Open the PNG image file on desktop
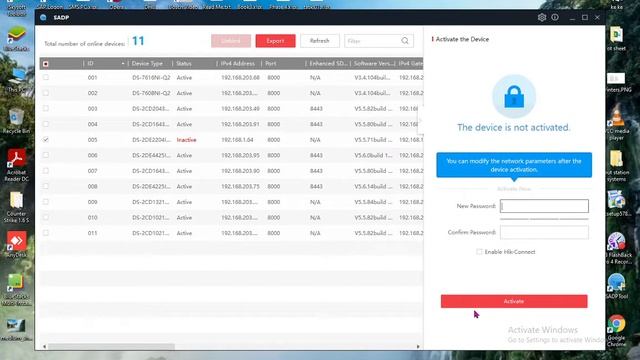Screen dimensions: 640x360 click(x=617, y=82)
